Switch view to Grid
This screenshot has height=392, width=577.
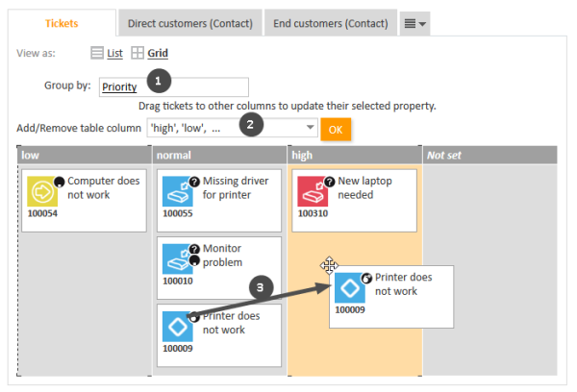156,54
